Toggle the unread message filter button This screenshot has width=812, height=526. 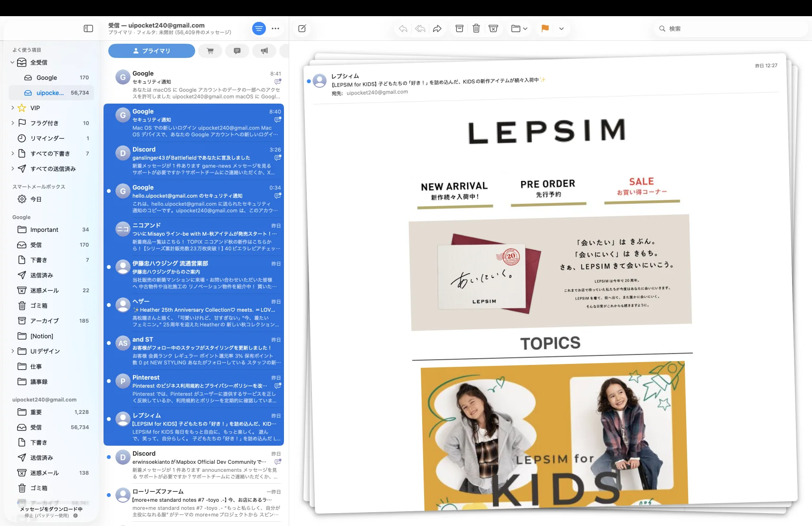[259, 29]
